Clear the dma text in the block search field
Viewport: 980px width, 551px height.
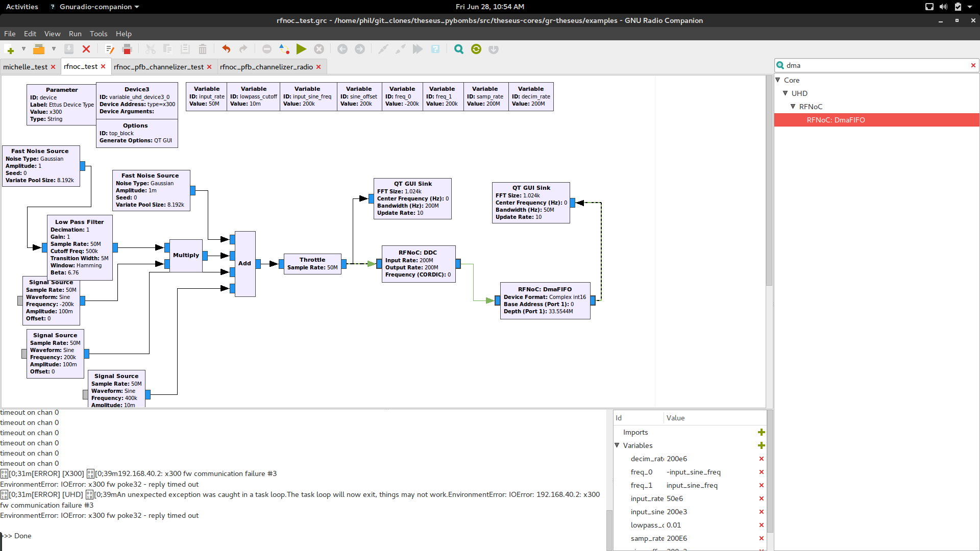[x=974, y=65]
